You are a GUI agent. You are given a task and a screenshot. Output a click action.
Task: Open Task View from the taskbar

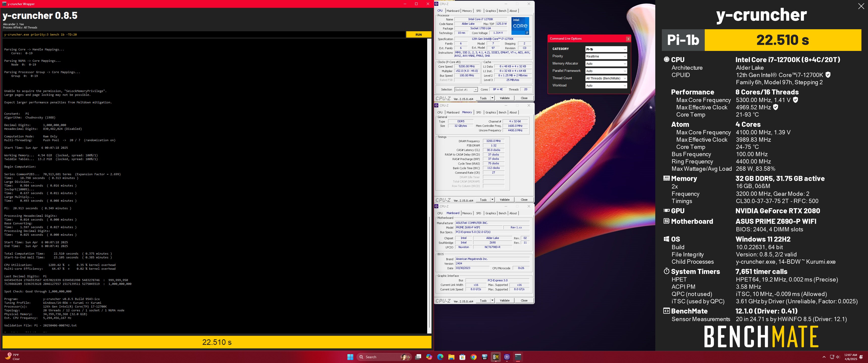point(418,357)
